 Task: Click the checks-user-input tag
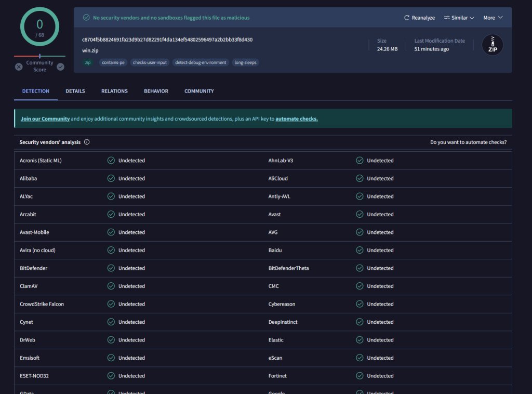point(150,62)
